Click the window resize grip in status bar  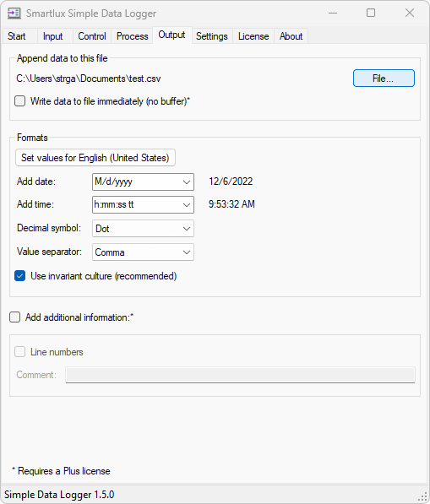click(x=423, y=497)
